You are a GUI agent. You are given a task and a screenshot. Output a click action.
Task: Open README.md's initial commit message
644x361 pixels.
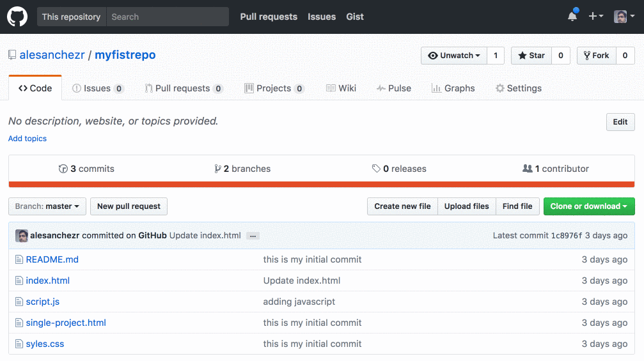[312, 259]
